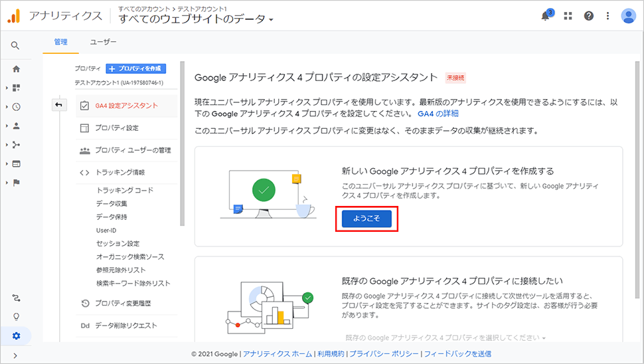
Task: Open Admin gear icon in sidebar
Action: point(17,335)
